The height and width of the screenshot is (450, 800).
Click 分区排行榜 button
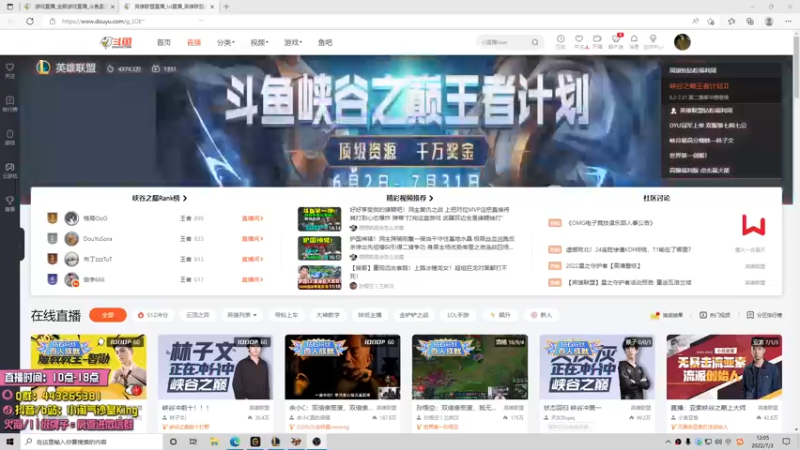764,315
